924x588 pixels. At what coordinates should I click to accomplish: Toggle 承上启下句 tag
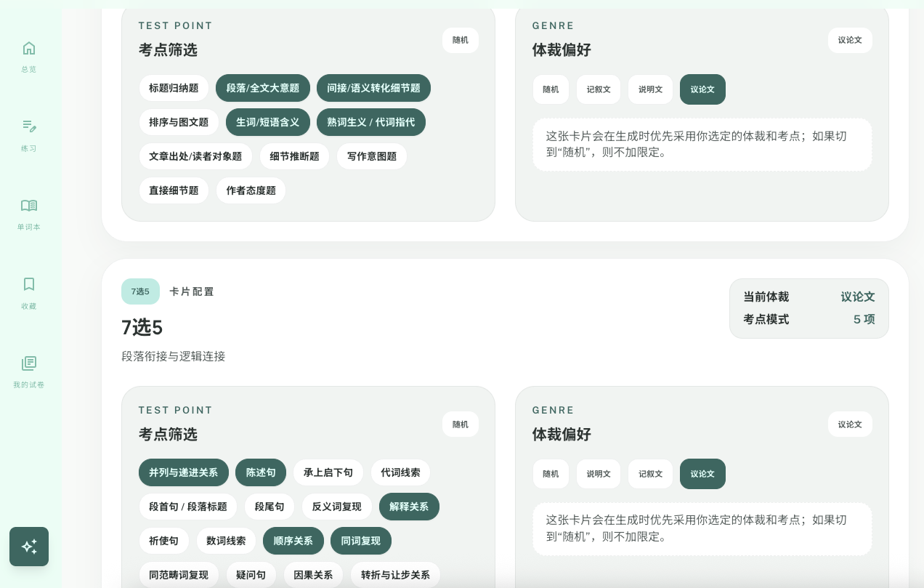[328, 472]
